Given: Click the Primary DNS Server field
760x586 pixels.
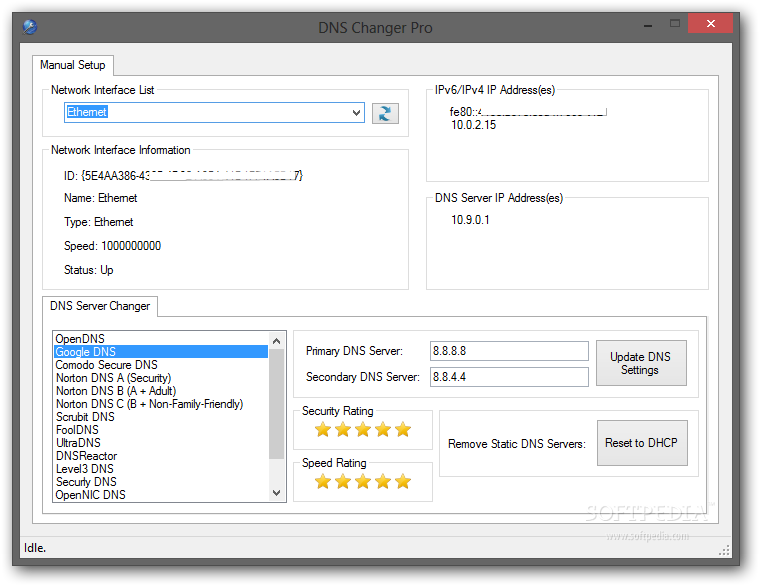Looking at the screenshot, I should click(509, 351).
